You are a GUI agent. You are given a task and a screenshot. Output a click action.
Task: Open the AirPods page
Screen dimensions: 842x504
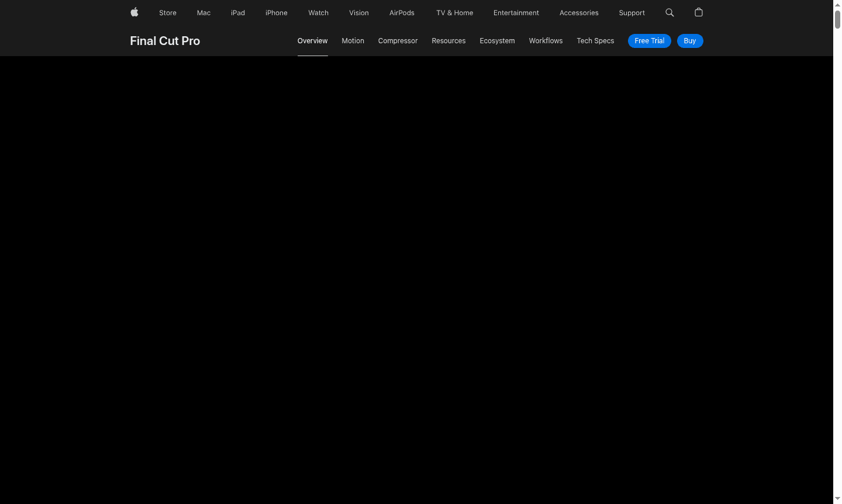[402, 12]
